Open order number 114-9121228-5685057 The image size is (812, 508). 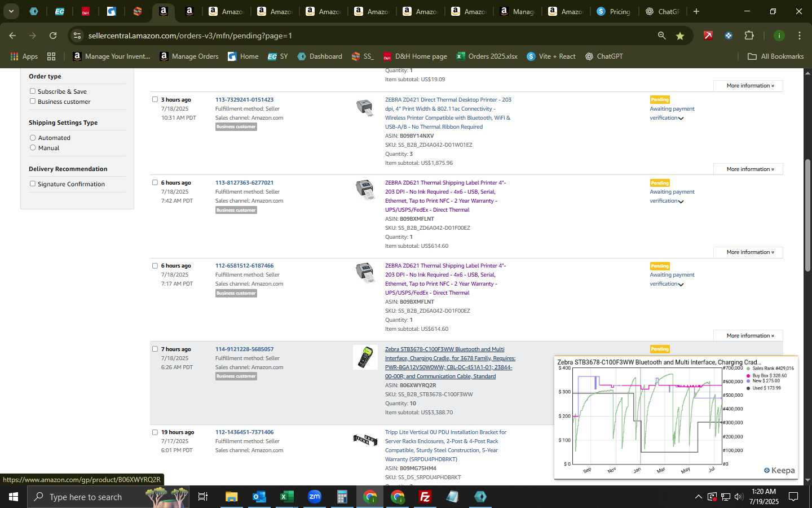click(244, 349)
